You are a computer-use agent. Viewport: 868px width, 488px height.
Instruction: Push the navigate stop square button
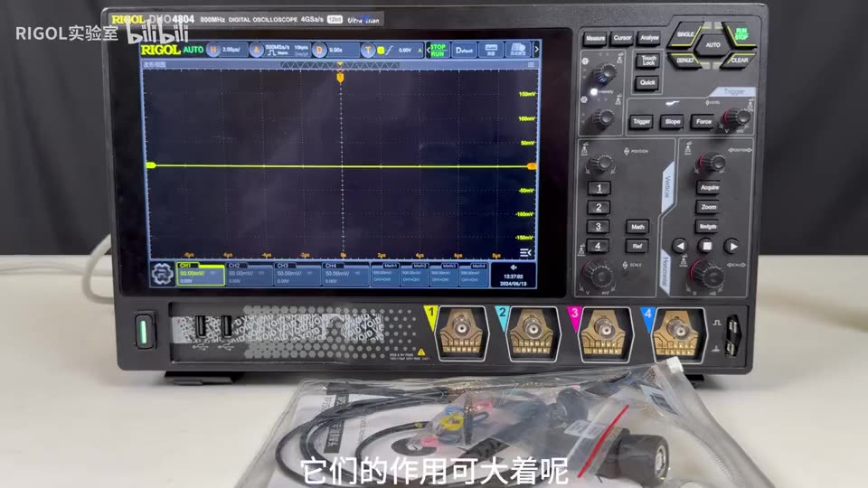[705, 246]
